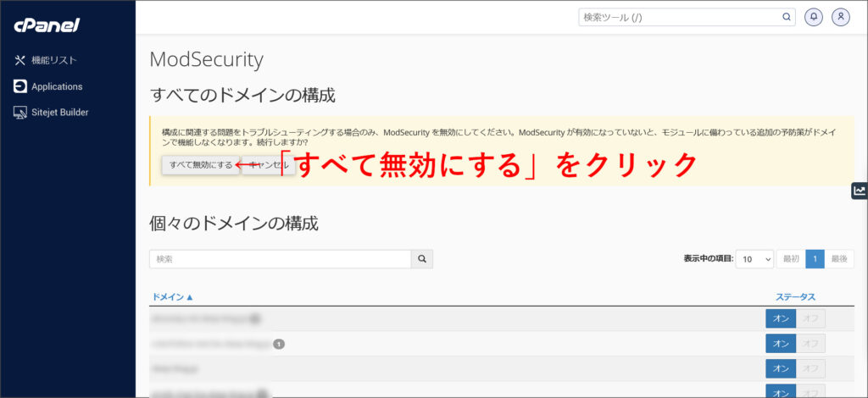Viewport: 868px width, 398px height.
Task: Open the notifications bell
Action: click(814, 17)
